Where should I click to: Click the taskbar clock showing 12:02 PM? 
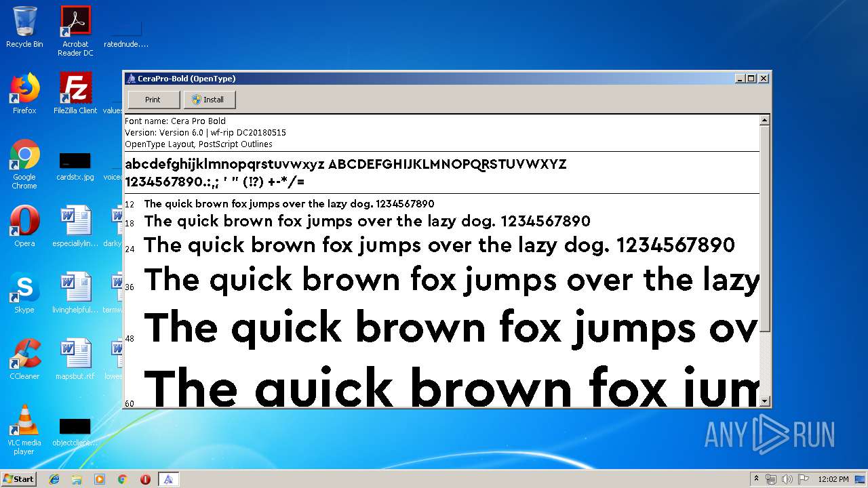pyautogui.click(x=833, y=479)
